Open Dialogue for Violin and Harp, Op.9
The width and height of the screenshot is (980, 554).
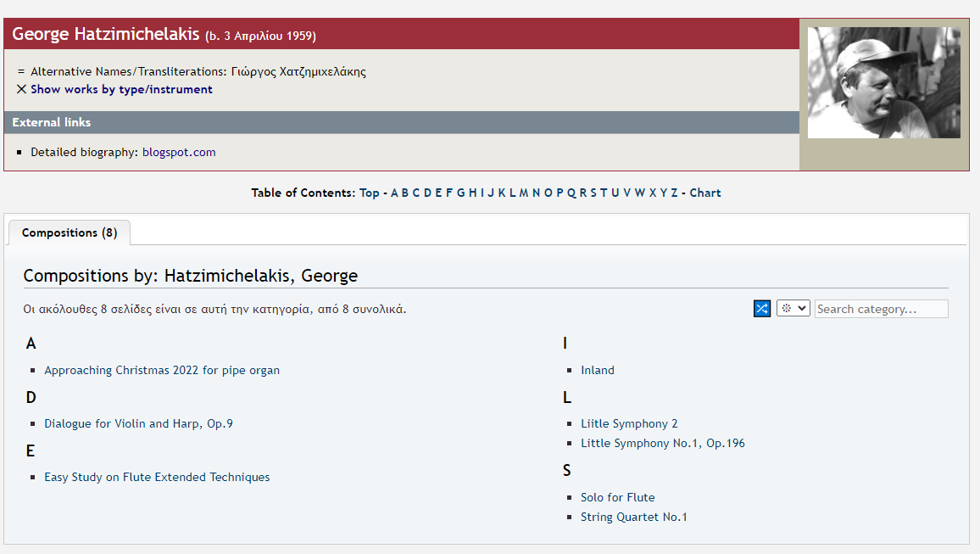pos(138,423)
